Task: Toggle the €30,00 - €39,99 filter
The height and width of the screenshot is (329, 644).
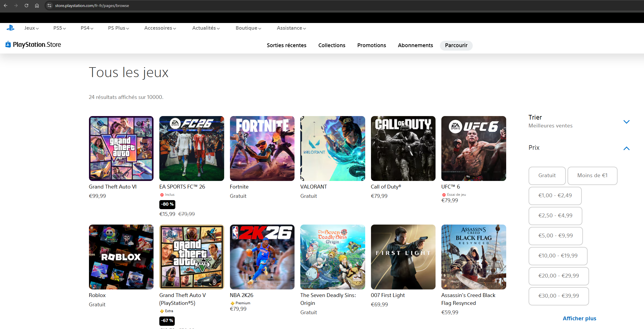Action: (559, 296)
